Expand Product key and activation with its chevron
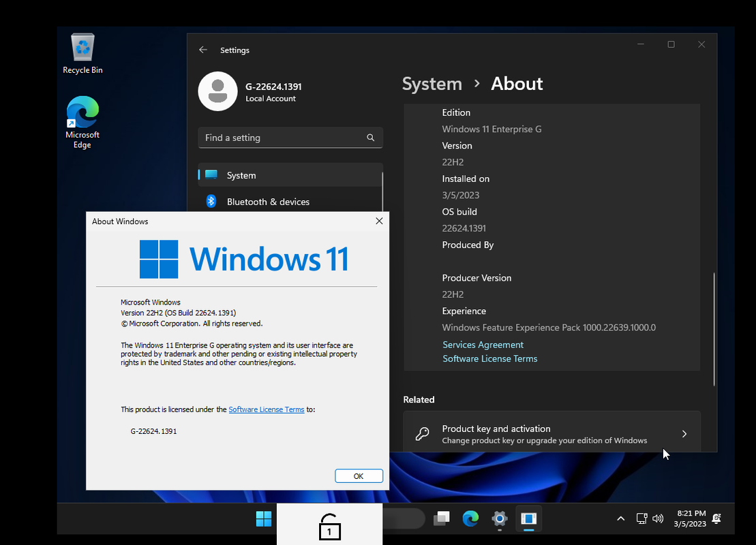Viewport: 756px width, 545px height. point(684,434)
